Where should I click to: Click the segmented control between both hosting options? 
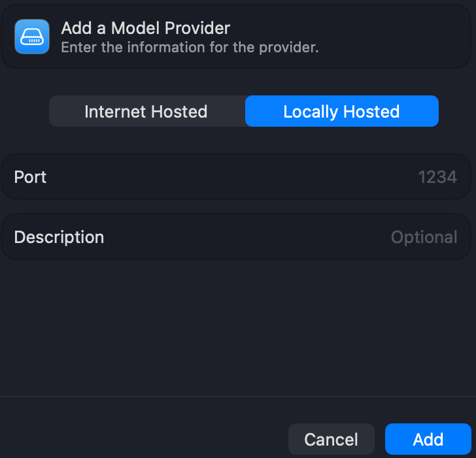[245, 112]
